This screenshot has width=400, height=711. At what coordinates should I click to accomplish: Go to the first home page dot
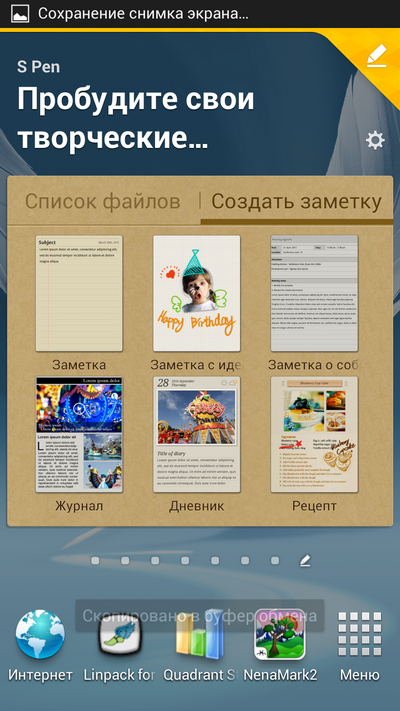coord(95,561)
